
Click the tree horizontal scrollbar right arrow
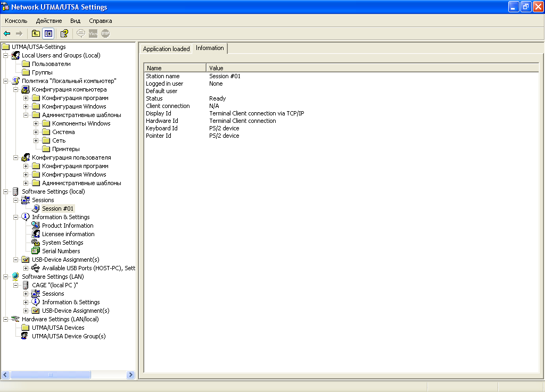click(x=131, y=374)
